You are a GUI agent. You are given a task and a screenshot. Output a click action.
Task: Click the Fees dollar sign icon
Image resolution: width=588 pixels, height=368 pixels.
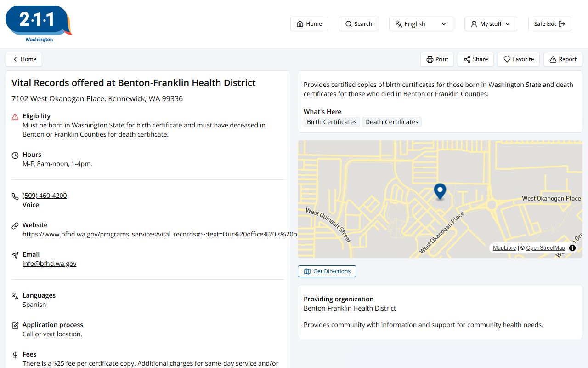point(15,355)
